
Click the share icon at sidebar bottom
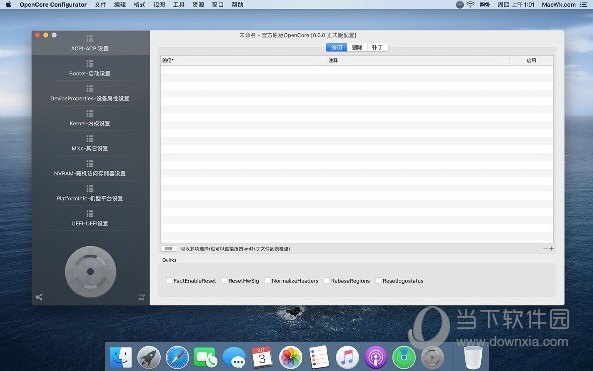pyautogui.click(x=39, y=297)
